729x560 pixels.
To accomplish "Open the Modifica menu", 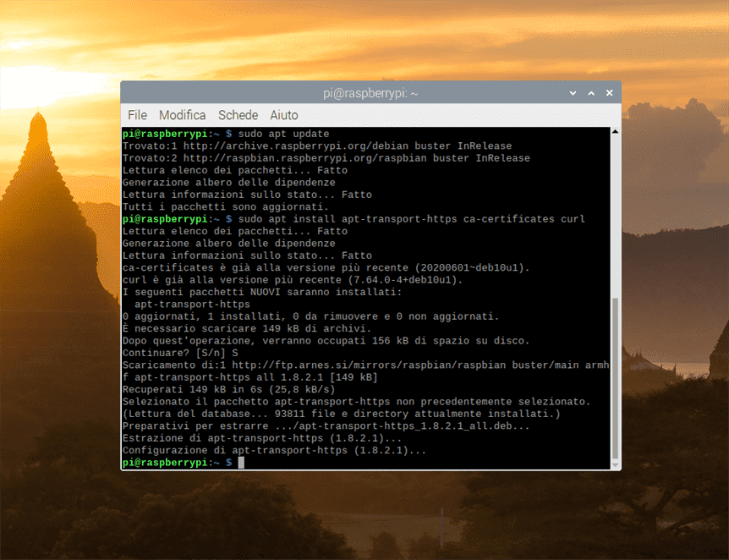I will tap(182, 115).
